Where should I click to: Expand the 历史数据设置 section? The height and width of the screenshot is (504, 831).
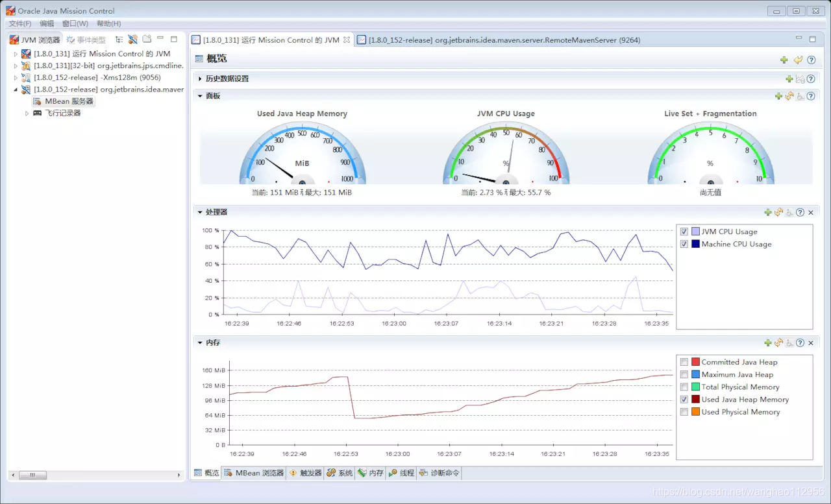tap(200, 78)
